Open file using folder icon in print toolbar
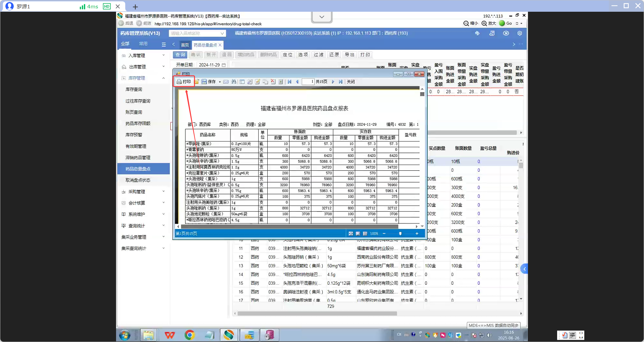 (197, 81)
